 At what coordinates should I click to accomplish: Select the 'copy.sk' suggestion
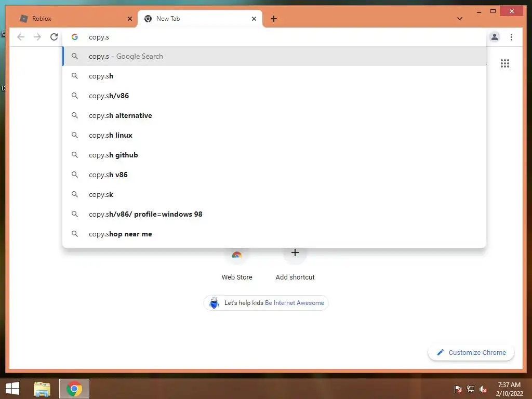coord(274,194)
